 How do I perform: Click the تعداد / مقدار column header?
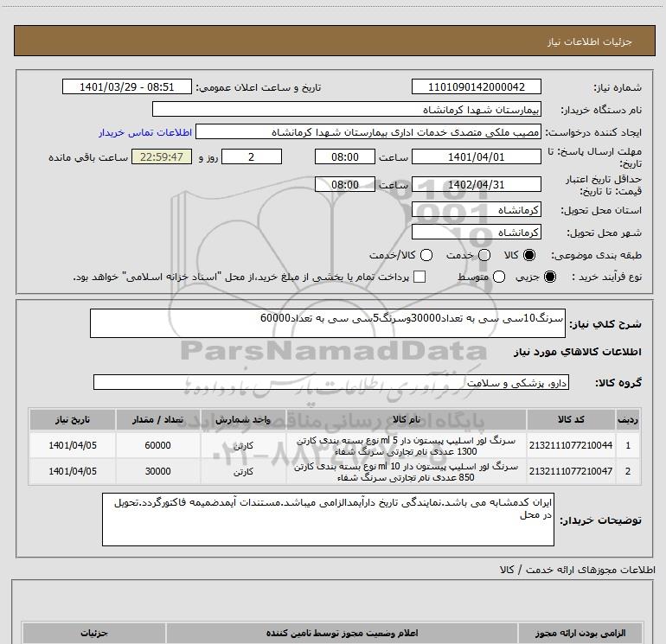coord(157,419)
